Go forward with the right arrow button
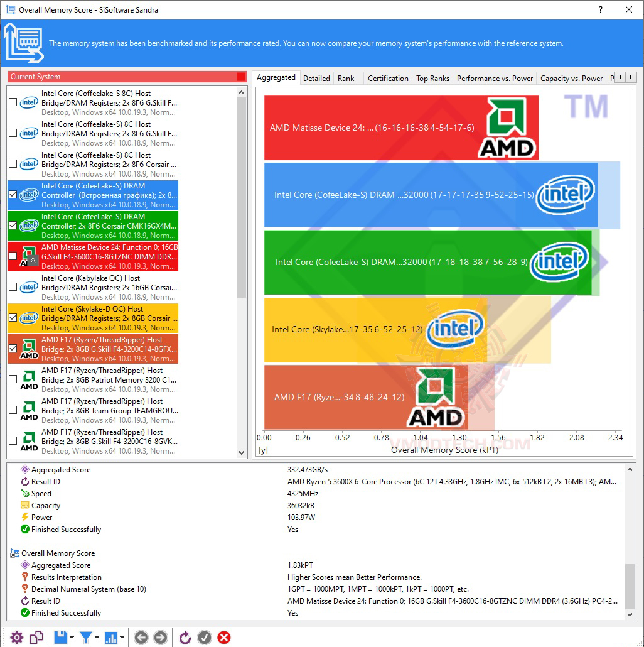Viewport: 644px width, 647px height. click(161, 638)
